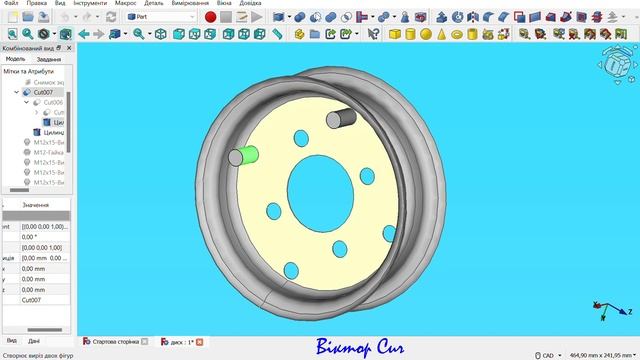Open the Деталь menu

coord(154,3)
